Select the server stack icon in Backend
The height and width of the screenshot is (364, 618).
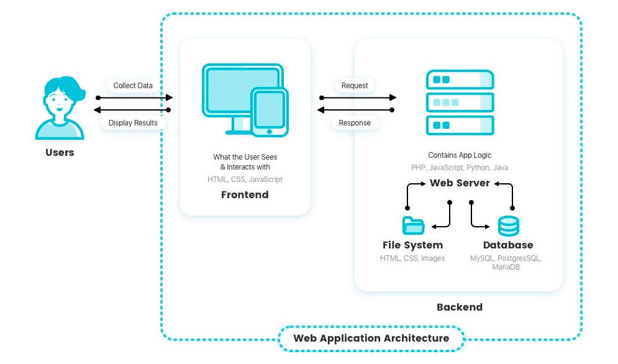point(460,101)
